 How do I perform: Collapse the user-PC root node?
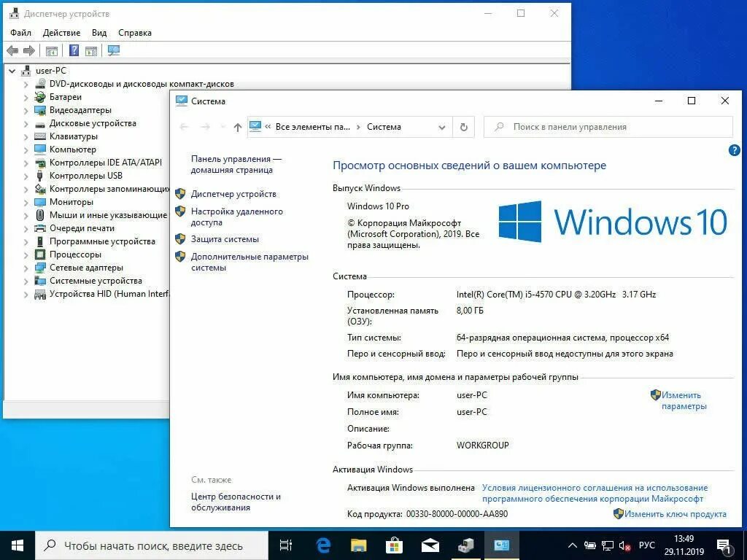[x=12, y=71]
